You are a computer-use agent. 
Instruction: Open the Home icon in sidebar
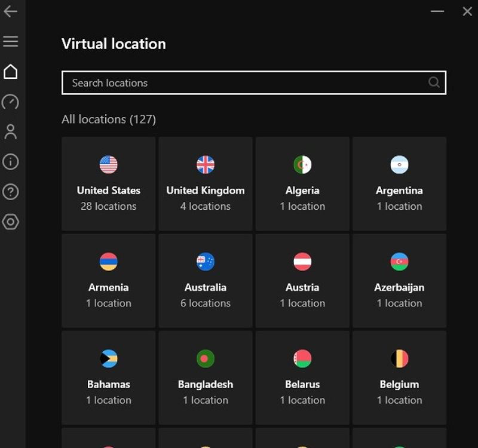click(x=10, y=72)
